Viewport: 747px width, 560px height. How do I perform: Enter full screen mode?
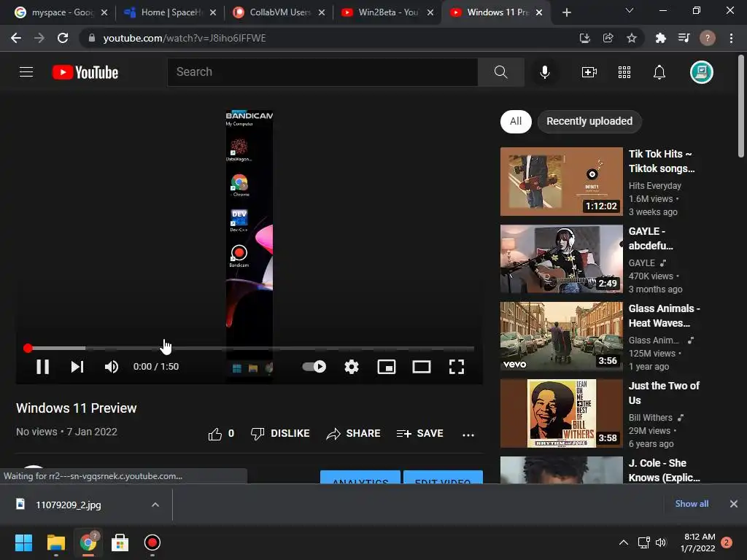(457, 367)
